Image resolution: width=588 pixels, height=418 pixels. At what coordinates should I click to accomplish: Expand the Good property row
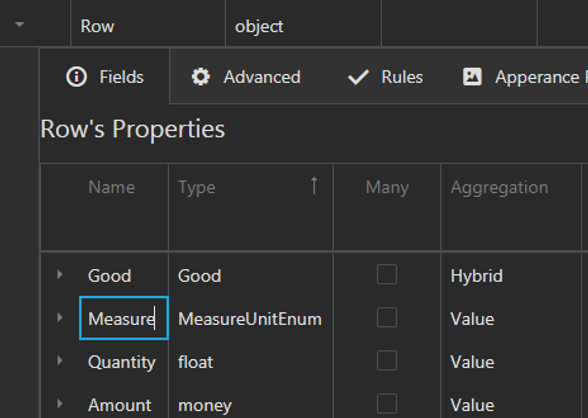[x=60, y=275]
